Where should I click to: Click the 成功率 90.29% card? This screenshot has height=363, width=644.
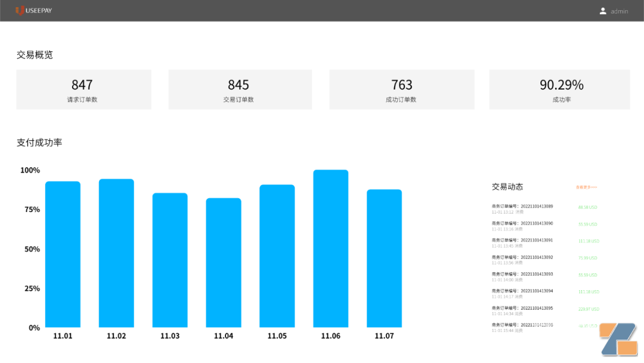point(559,90)
